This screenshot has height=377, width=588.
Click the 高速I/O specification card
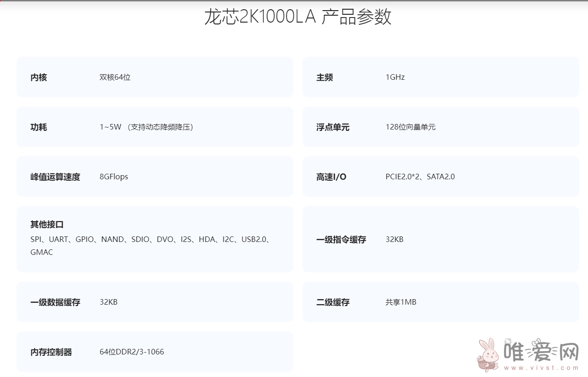tap(440, 177)
